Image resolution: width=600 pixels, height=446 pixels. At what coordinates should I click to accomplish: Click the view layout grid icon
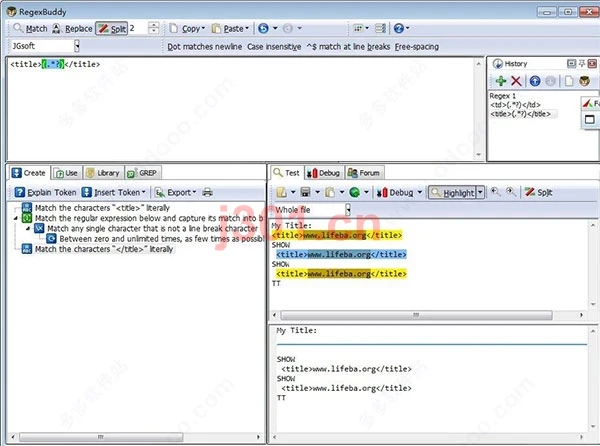coord(358,28)
